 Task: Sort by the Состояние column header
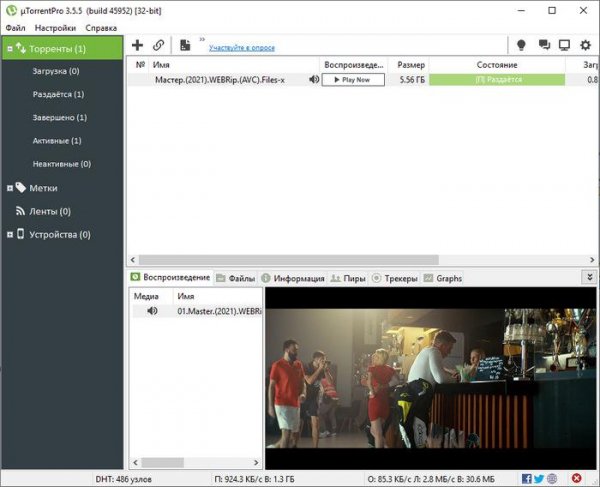[x=497, y=65]
